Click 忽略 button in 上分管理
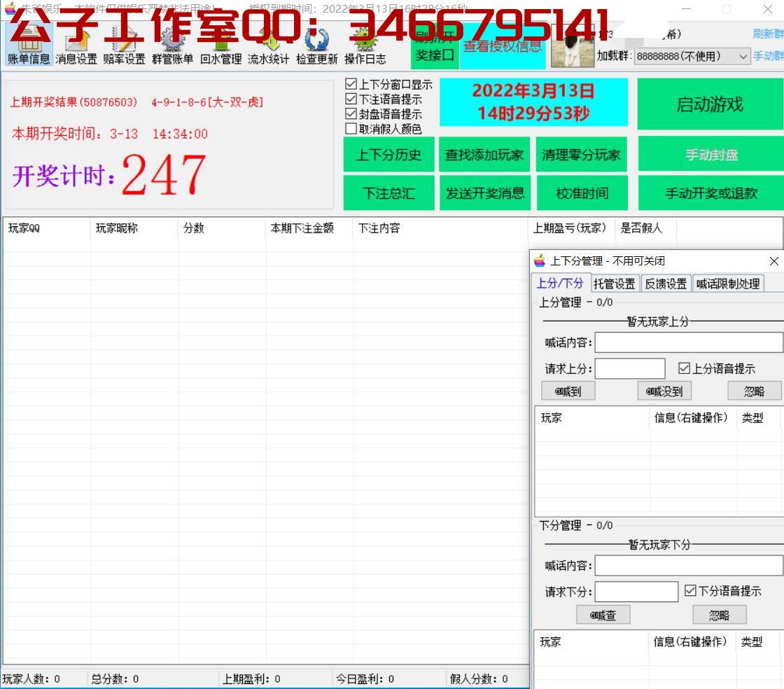Viewport: 784px width, 689px height. [754, 391]
